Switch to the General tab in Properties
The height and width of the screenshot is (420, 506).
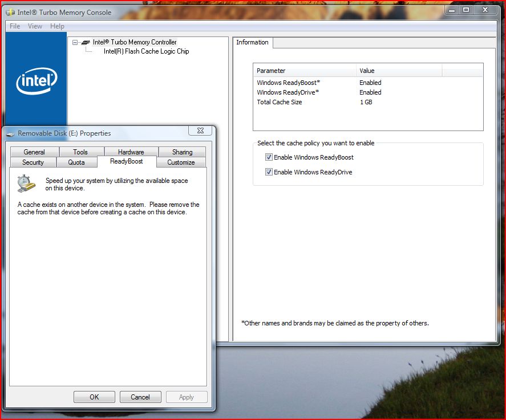[34, 152]
